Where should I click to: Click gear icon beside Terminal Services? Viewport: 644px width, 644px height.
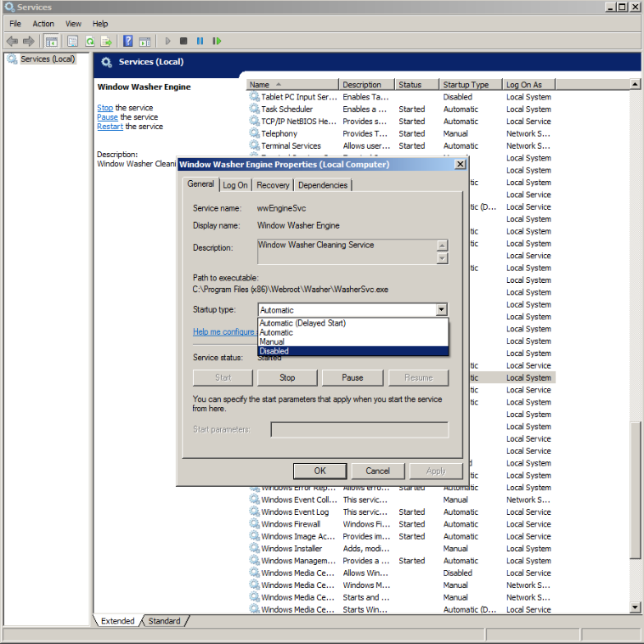tap(254, 145)
